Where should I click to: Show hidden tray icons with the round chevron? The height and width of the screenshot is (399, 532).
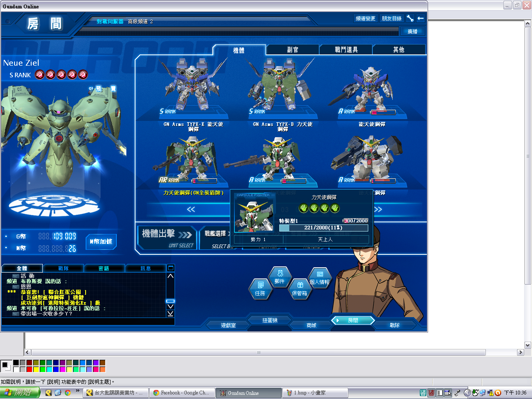point(467,393)
